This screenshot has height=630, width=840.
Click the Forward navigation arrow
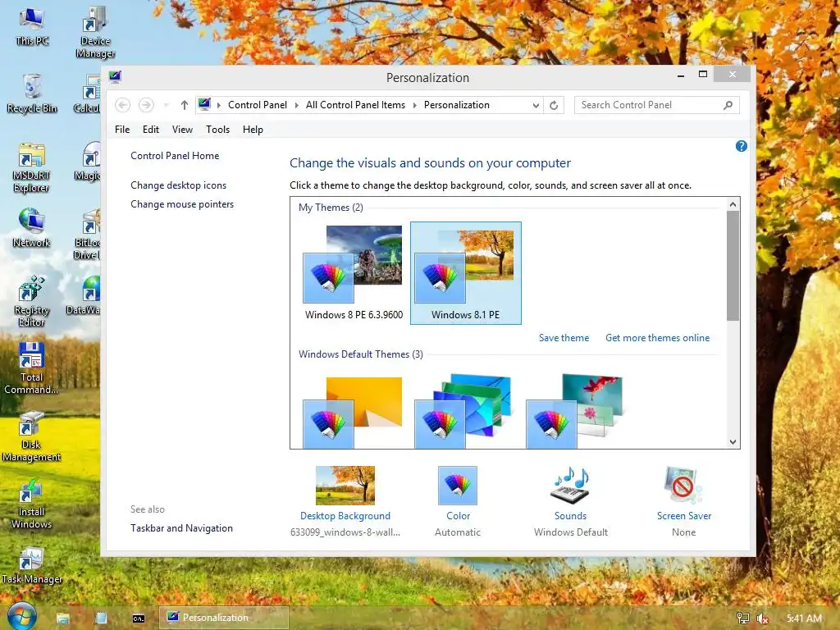[146, 105]
